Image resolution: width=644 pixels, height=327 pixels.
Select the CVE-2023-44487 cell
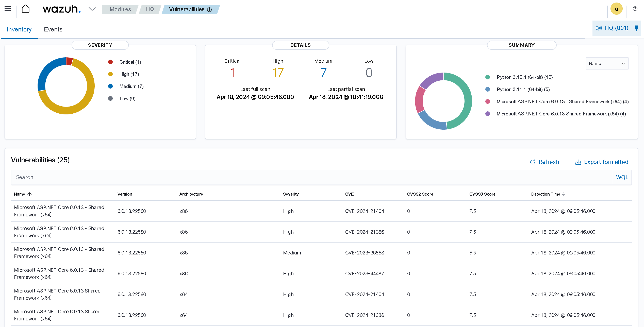[x=365, y=273]
